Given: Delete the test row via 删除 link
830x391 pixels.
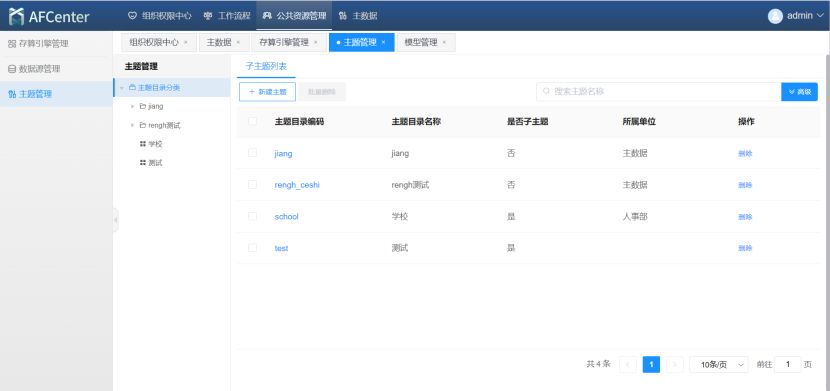Looking at the screenshot, I should 745,248.
